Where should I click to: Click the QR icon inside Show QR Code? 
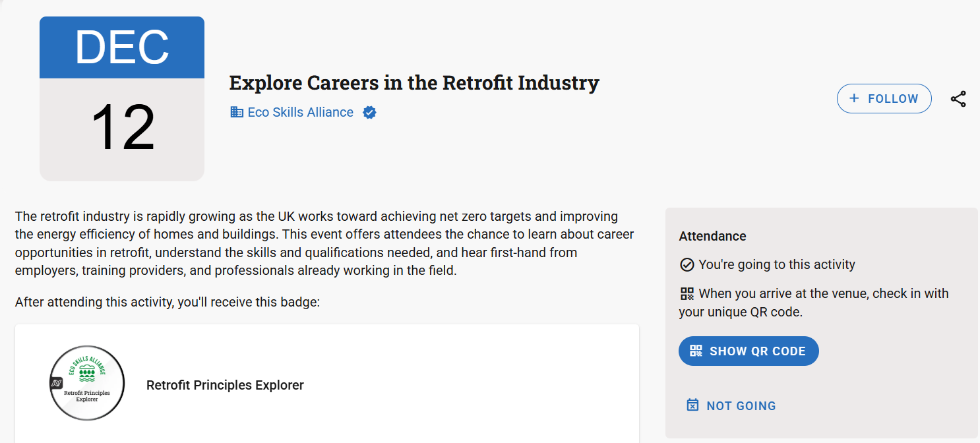coord(696,351)
